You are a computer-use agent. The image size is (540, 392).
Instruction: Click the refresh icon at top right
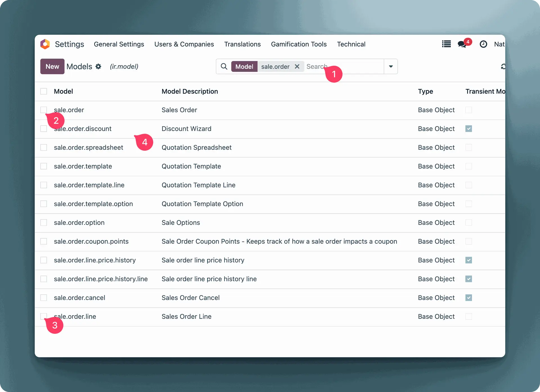503,66
